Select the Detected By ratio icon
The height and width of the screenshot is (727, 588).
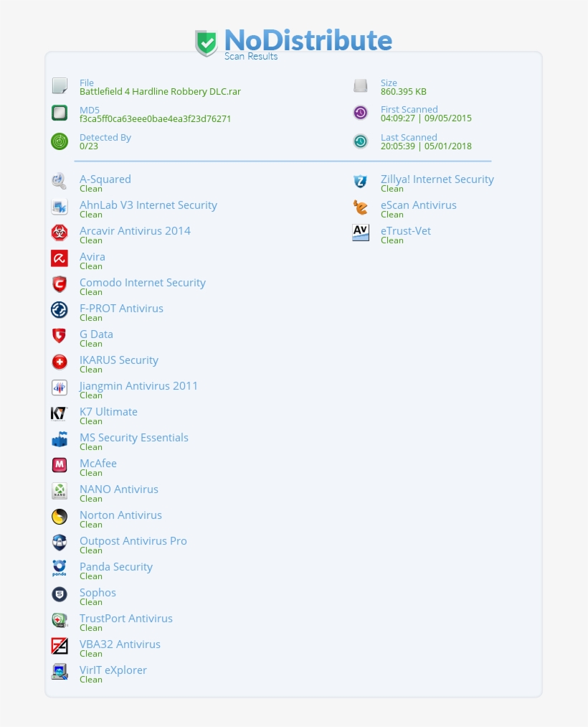[59, 141]
